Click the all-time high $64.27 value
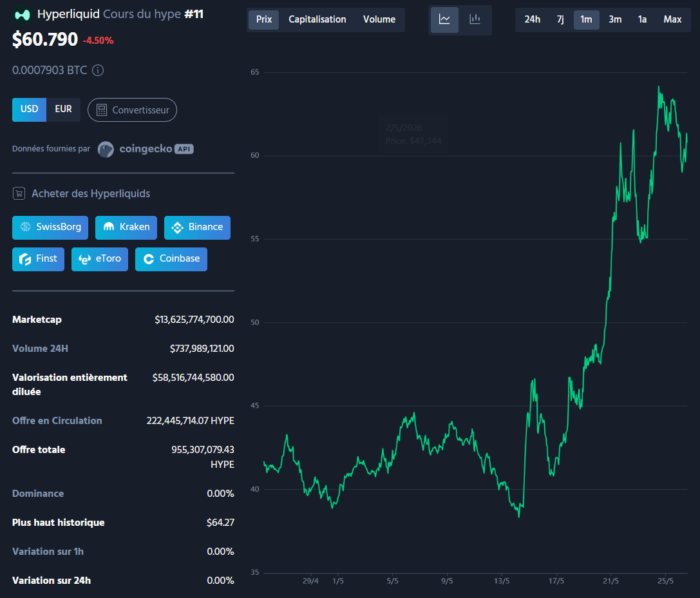This screenshot has width=700, height=598. pos(220,523)
